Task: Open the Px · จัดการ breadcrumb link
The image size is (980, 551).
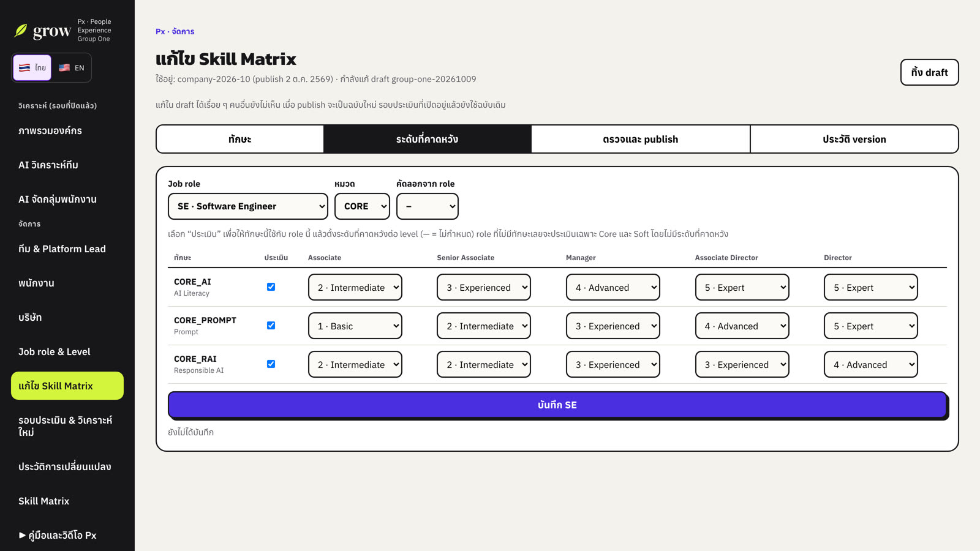Action: click(175, 31)
